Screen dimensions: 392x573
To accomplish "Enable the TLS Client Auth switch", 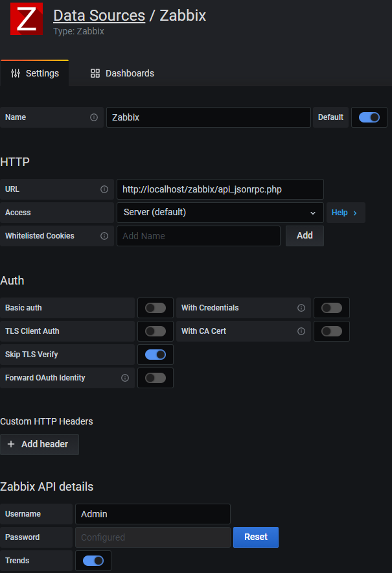I will pos(156,331).
